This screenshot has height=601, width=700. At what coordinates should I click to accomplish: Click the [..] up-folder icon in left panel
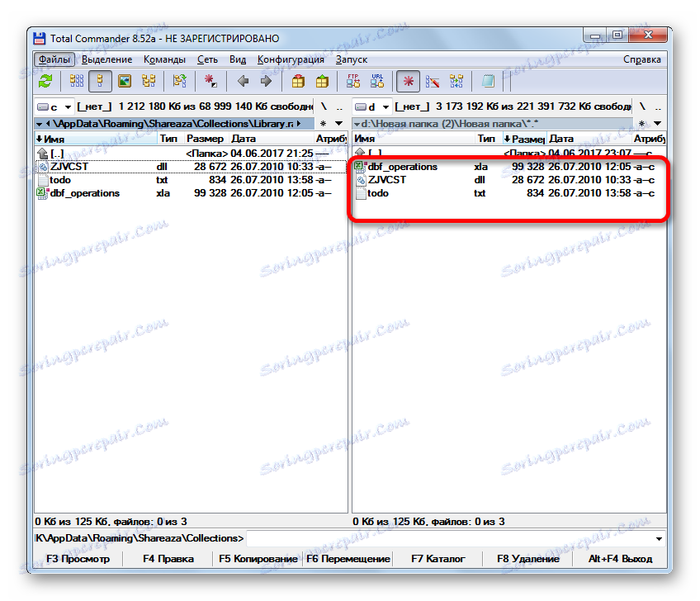click(43, 154)
